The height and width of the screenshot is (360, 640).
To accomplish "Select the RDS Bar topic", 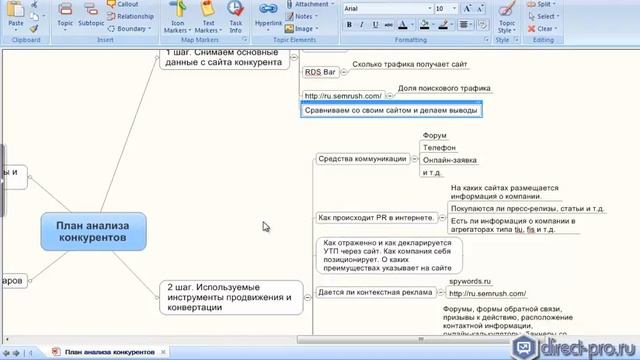I will point(320,72).
